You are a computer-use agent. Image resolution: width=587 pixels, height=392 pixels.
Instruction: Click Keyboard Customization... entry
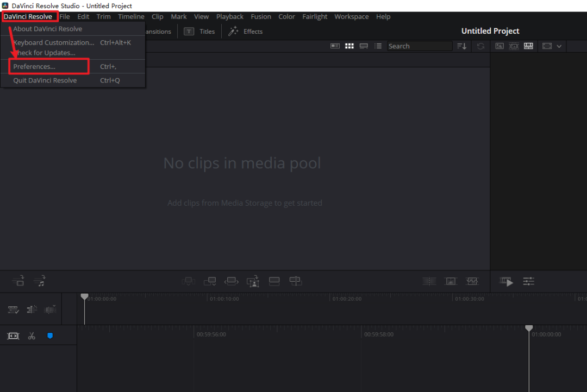(x=53, y=42)
